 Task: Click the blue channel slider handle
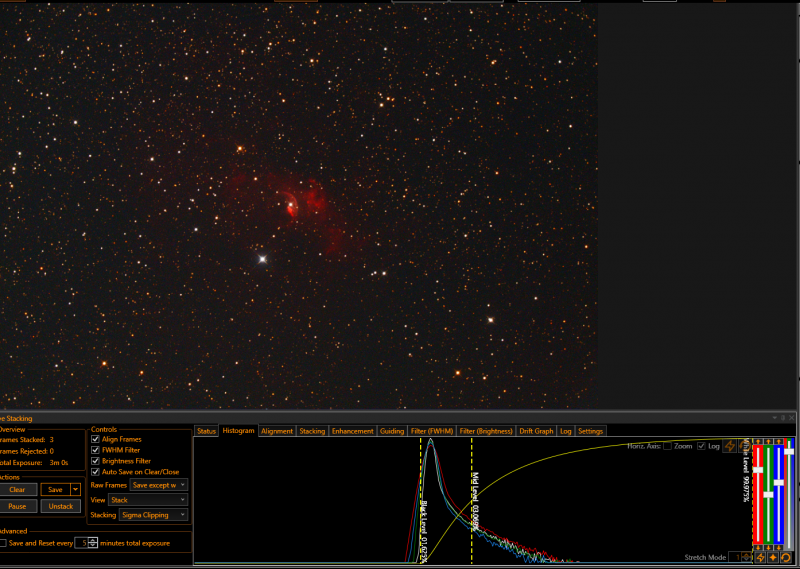779,482
